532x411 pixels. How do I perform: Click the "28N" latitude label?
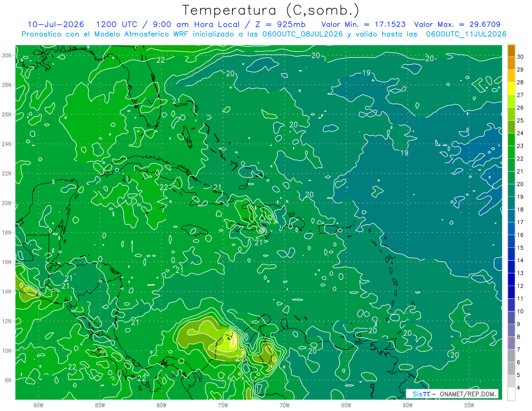pos(7,85)
